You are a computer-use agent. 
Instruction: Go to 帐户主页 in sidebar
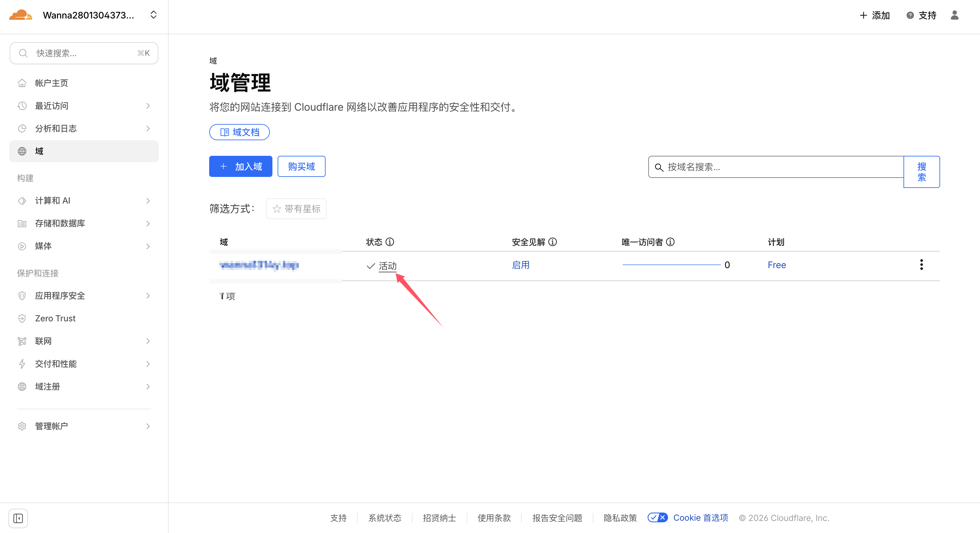pos(51,83)
